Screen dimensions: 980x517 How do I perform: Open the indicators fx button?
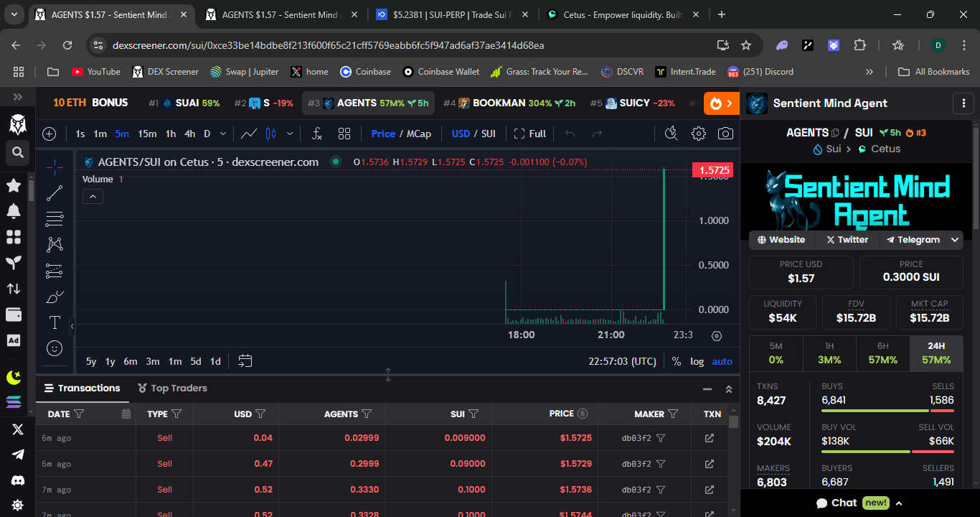pyautogui.click(x=316, y=134)
